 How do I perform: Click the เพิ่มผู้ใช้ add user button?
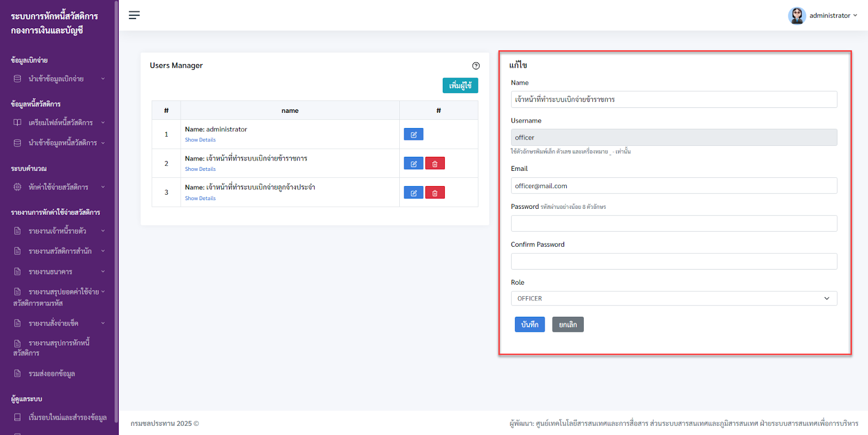460,86
